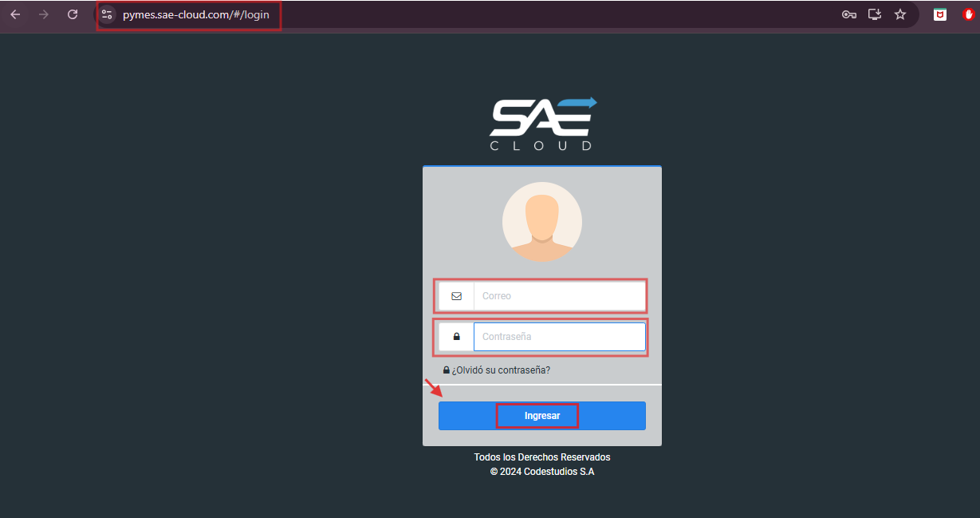
Task: Click the user avatar image
Action: coord(542,222)
